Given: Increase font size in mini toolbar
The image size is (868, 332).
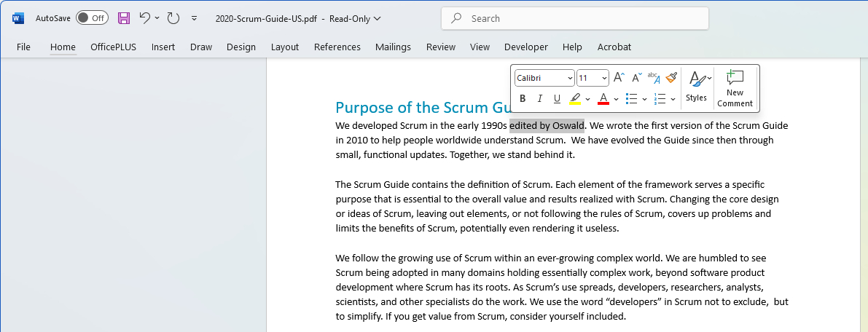Looking at the screenshot, I should 619,77.
